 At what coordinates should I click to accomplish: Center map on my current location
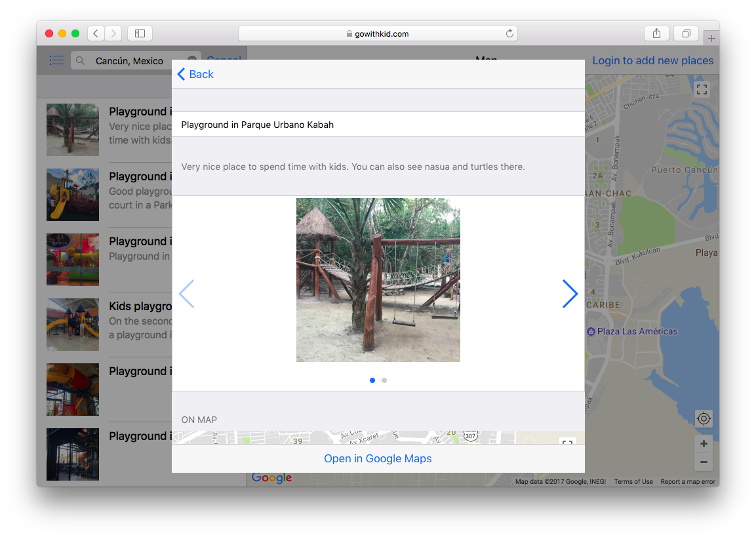tap(704, 418)
